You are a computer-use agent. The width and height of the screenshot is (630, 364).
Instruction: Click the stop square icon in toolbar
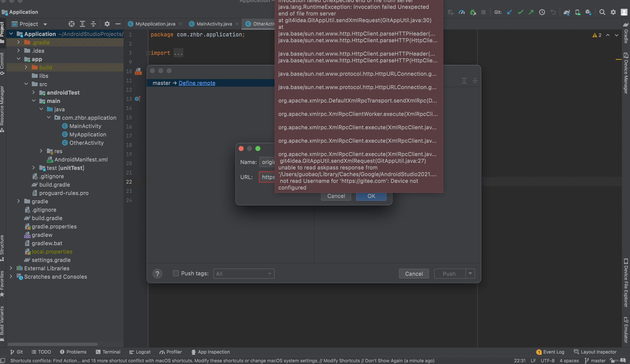483,12
